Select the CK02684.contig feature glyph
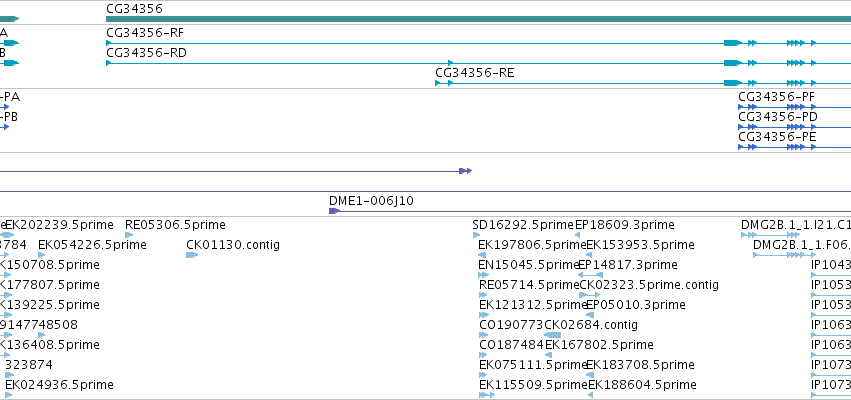Image resolution: width=851 pixels, height=400 pixels. (552, 335)
